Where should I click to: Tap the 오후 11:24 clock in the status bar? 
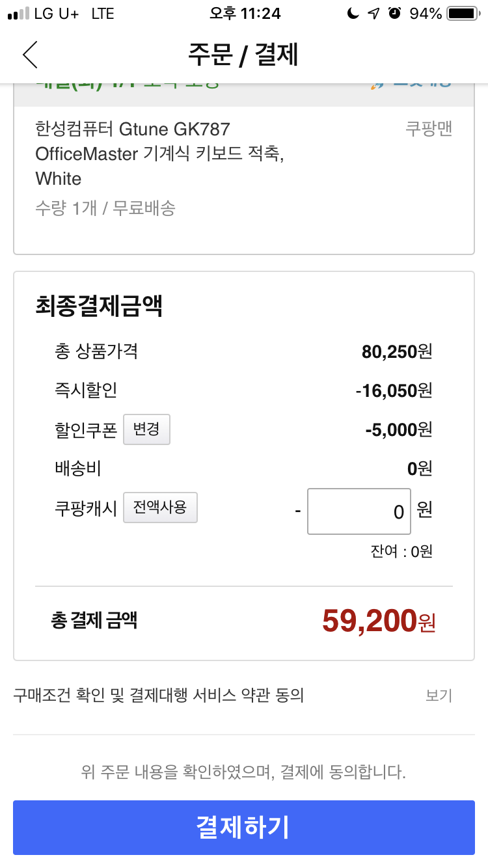pos(245,14)
